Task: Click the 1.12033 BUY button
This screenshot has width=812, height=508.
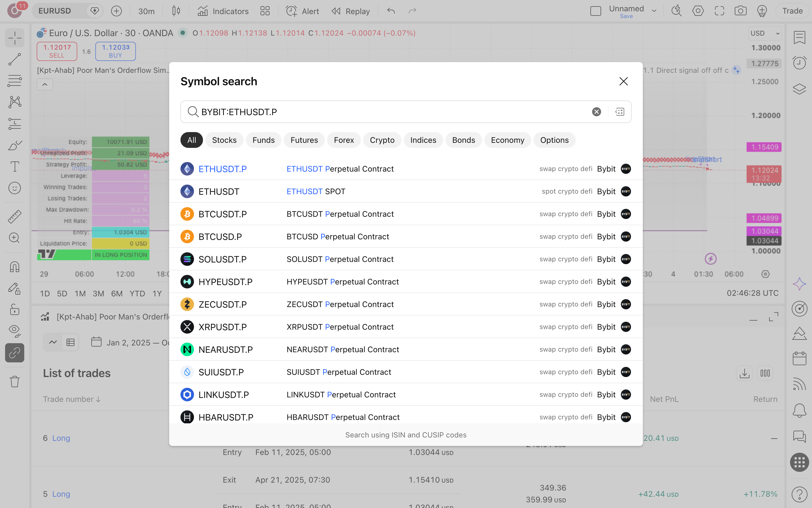Action: pyautogui.click(x=115, y=51)
